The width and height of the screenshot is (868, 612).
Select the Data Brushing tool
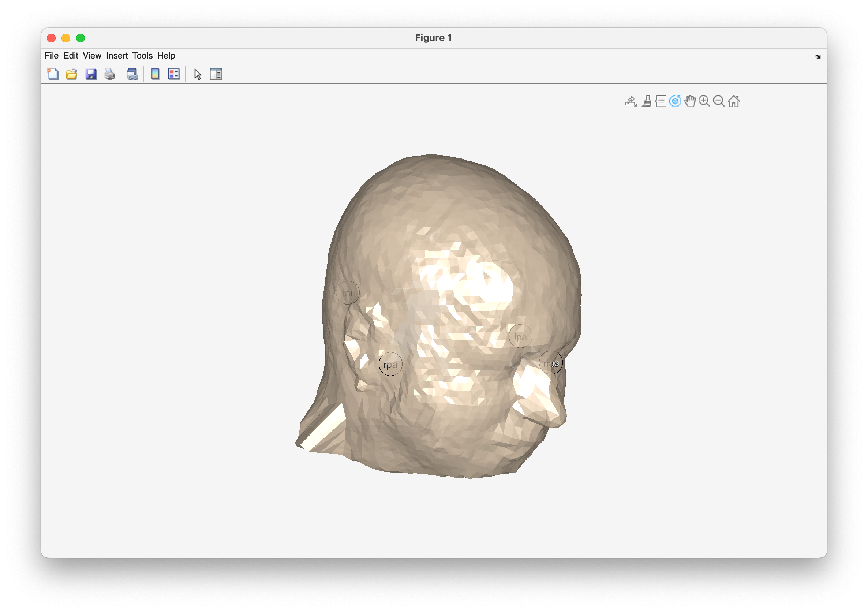coord(647,101)
